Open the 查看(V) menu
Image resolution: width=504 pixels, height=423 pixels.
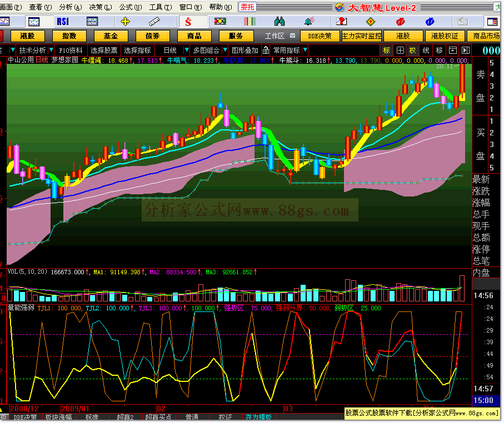41,7
